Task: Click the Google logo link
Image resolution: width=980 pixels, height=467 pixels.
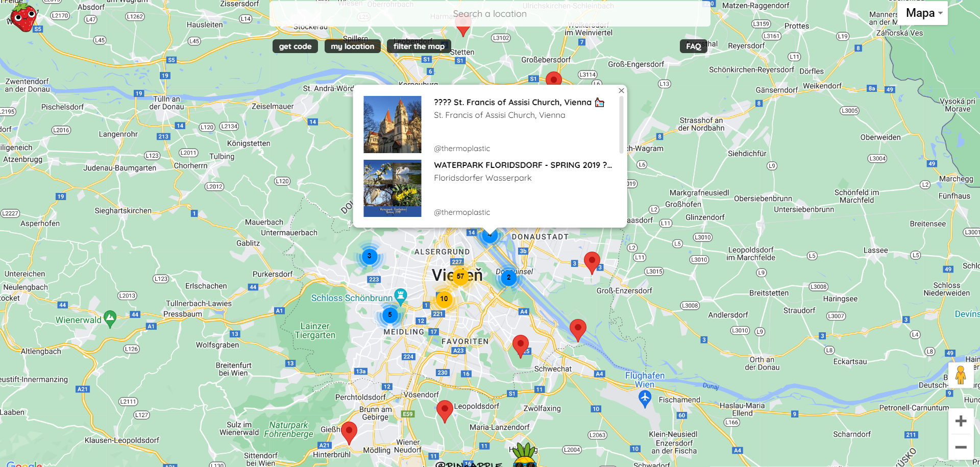Action: (x=24, y=464)
